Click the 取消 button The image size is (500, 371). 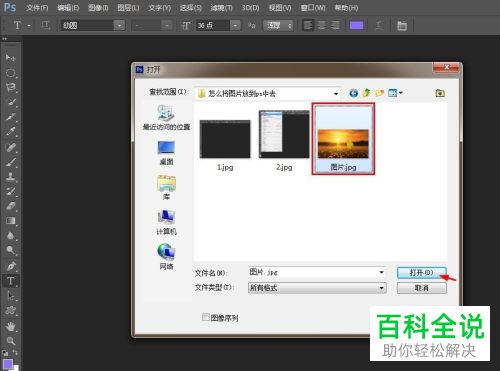tap(421, 288)
